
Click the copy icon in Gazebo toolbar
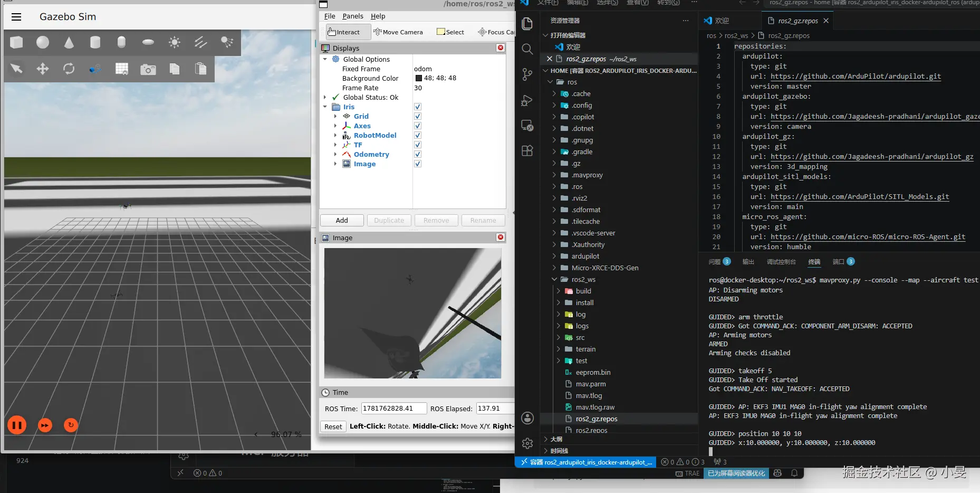pos(175,69)
